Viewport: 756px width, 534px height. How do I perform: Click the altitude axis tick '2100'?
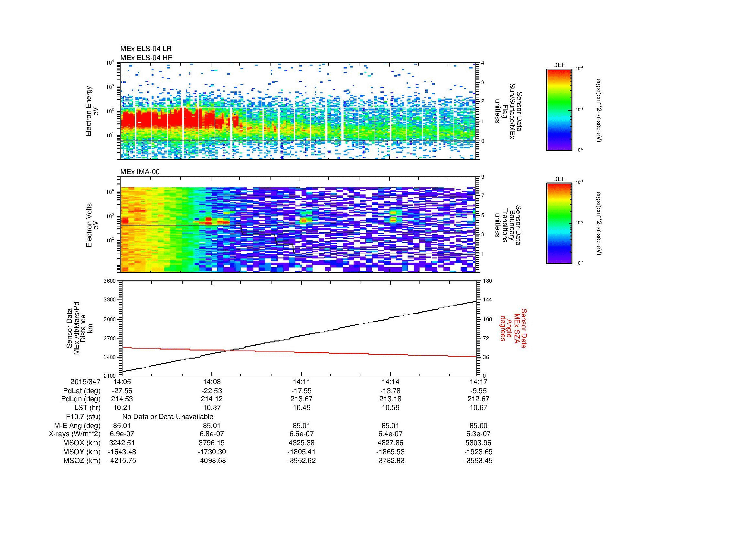coord(110,376)
